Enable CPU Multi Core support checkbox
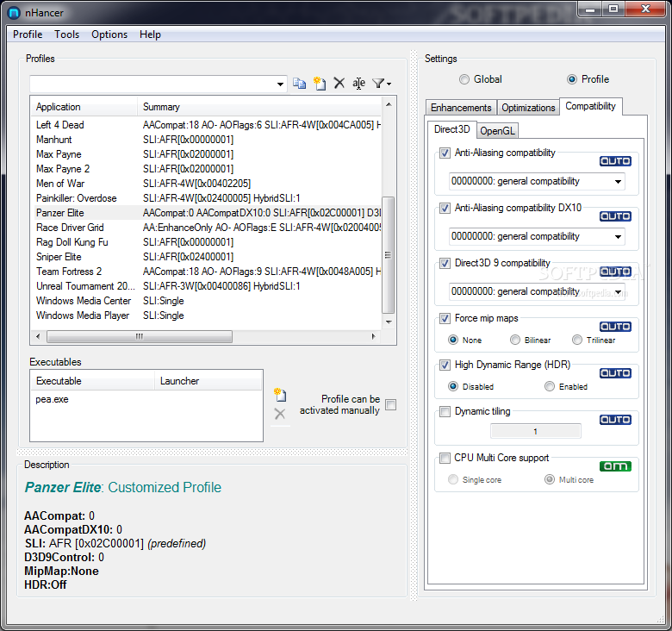The image size is (672, 631). [445, 458]
